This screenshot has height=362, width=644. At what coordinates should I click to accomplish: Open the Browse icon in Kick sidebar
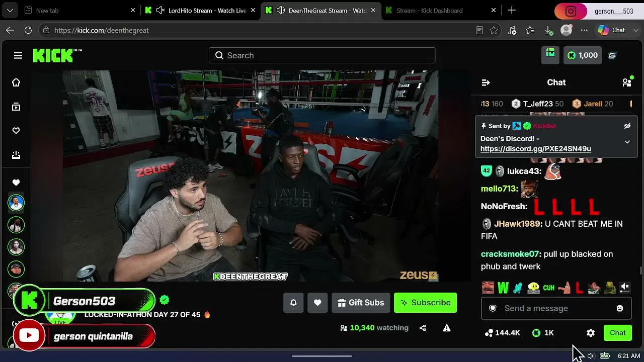click(16, 107)
